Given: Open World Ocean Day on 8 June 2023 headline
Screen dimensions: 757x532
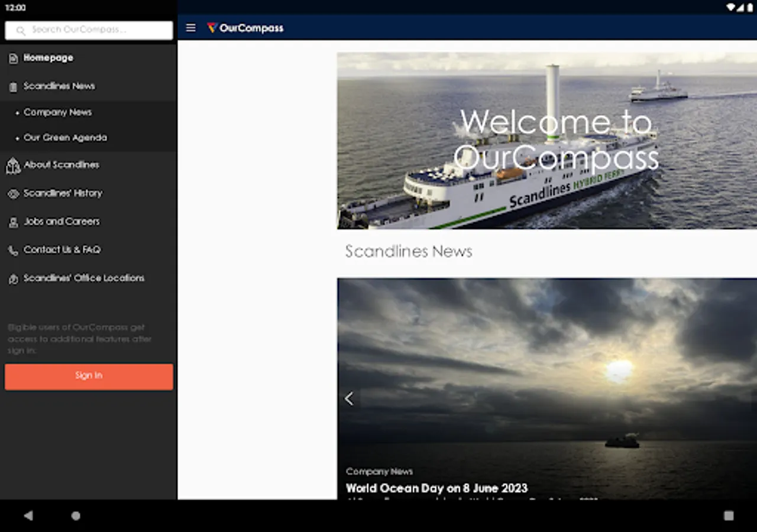Looking at the screenshot, I should [436, 488].
